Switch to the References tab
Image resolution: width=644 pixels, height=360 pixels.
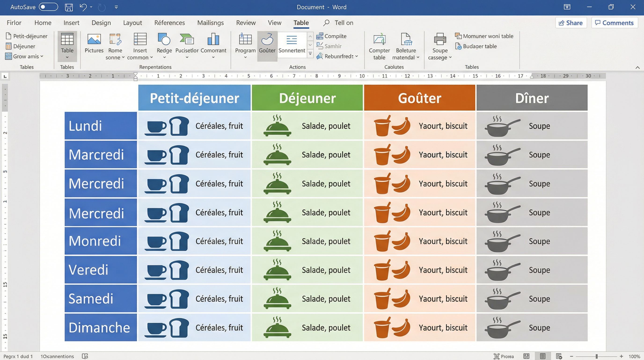pyautogui.click(x=169, y=22)
